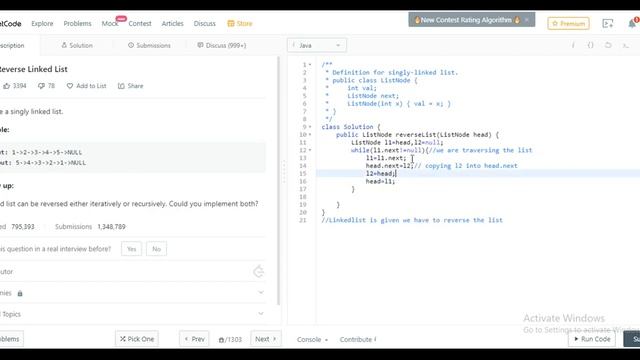
Task: Switch to the Solution tab
Action: click(77, 45)
